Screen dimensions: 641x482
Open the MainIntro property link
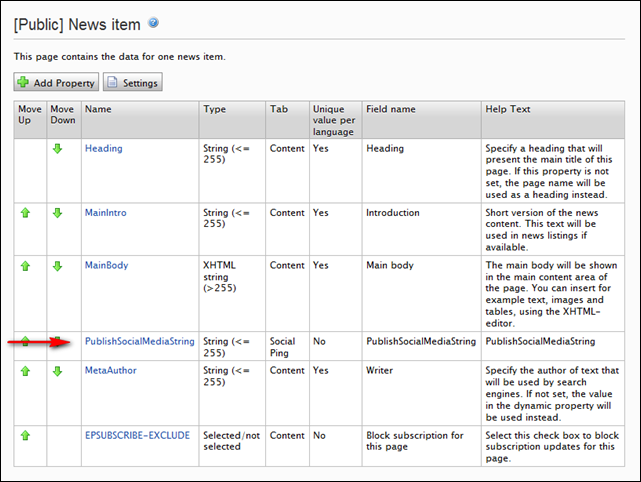click(x=106, y=213)
